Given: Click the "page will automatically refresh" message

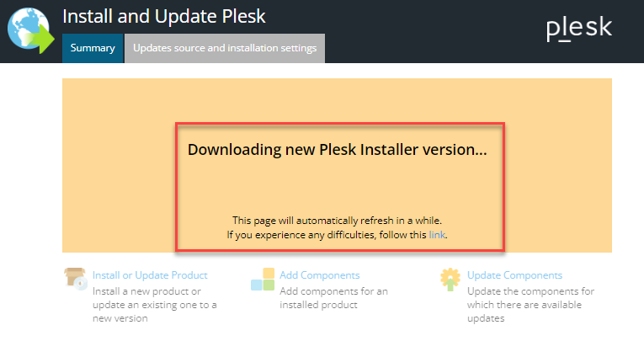Looking at the screenshot, I should [x=337, y=219].
